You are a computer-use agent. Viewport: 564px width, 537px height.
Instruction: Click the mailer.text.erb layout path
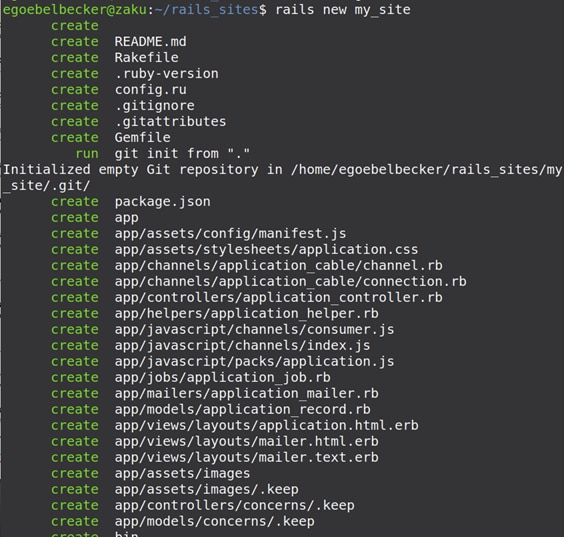click(x=246, y=458)
